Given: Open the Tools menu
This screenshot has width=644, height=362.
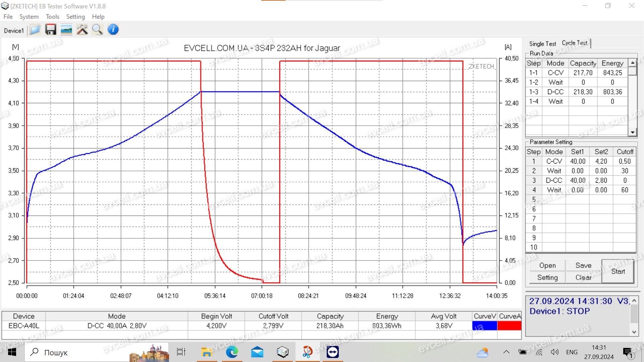Looking at the screenshot, I should pyautogui.click(x=52, y=16).
